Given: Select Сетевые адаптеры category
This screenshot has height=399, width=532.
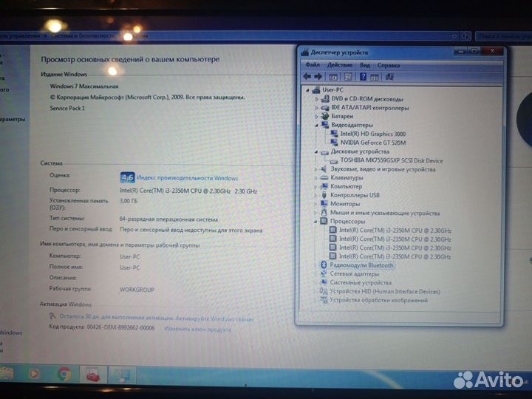Looking at the screenshot, I should point(355,274).
